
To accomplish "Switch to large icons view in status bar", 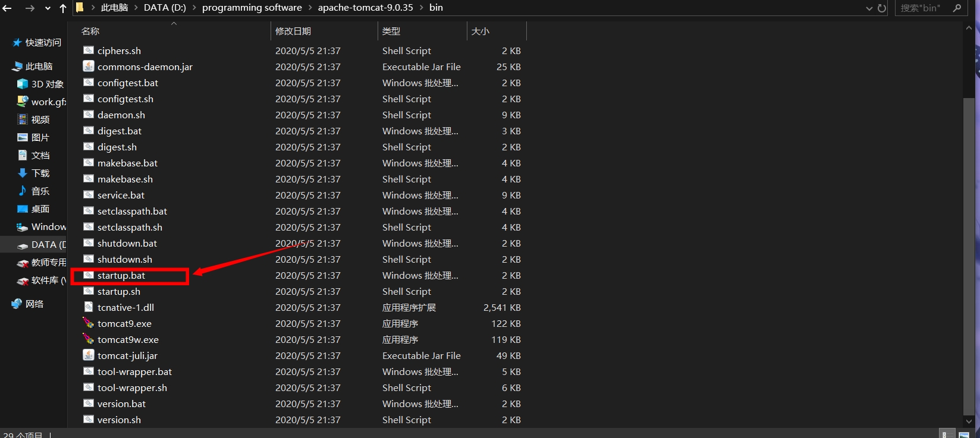I will [x=964, y=434].
